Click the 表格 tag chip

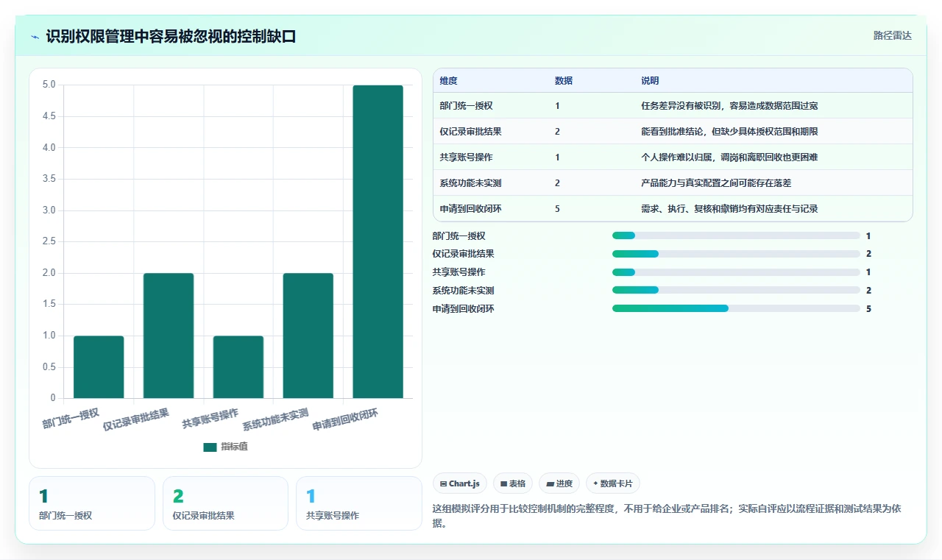click(x=513, y=483)
